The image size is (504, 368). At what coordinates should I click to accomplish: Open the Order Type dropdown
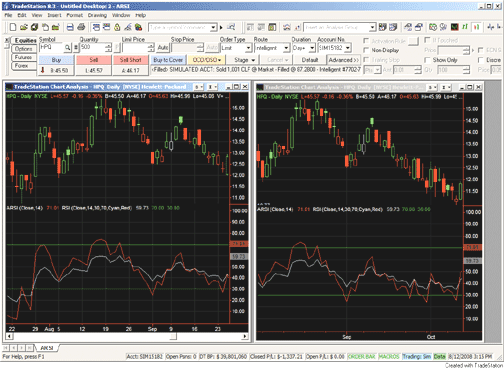(x=248, y=48)
